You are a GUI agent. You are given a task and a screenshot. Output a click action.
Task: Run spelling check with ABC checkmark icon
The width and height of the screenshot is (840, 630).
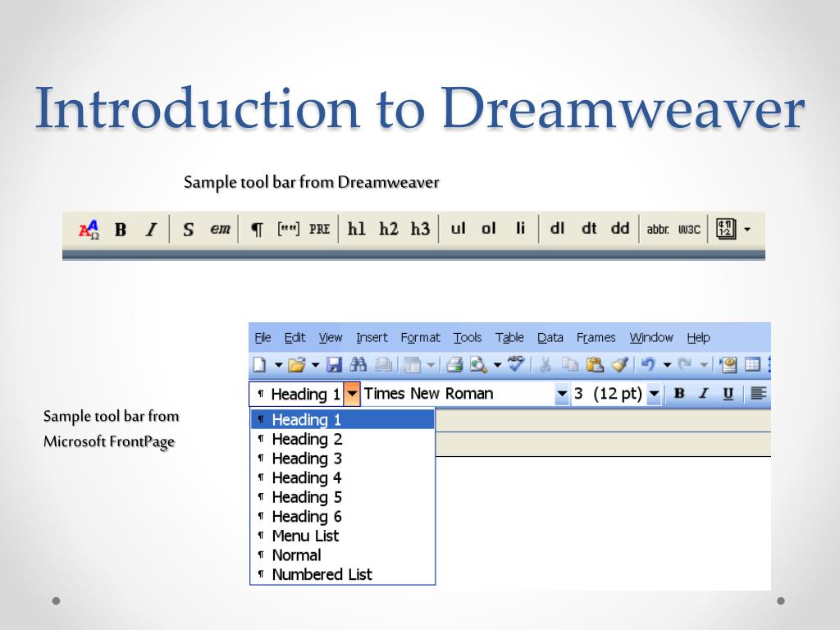pos(516,363)
